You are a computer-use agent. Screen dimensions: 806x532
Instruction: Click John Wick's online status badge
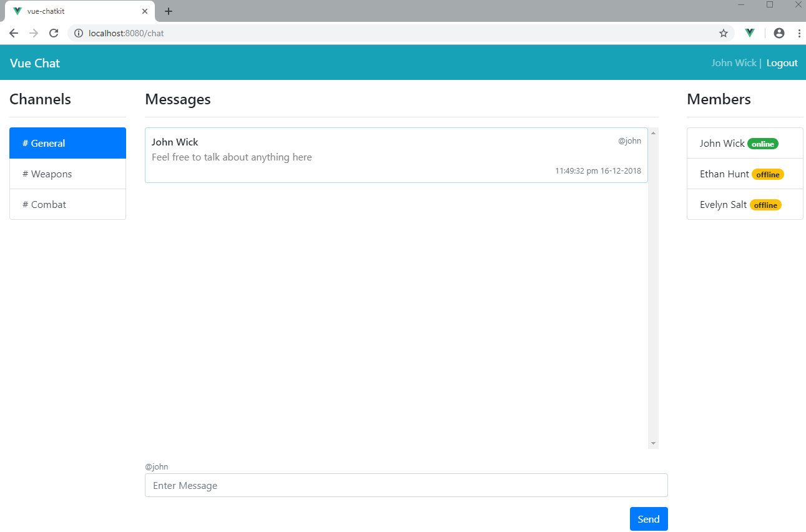pos(762,144)
